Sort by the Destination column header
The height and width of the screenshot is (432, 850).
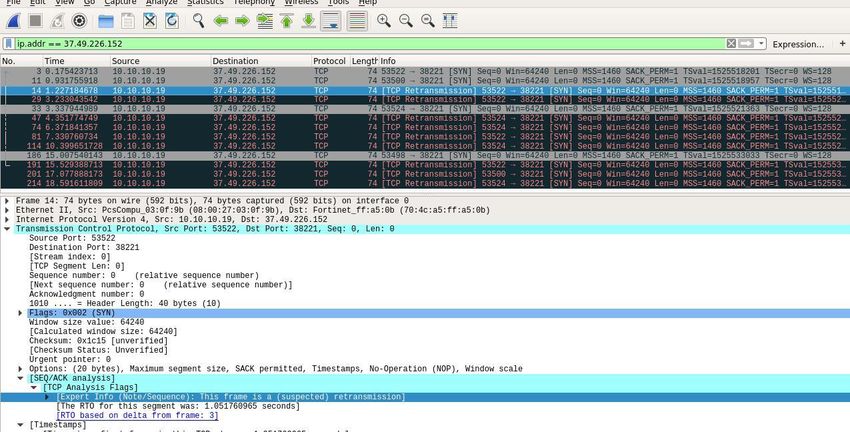(x=261, y=61)
